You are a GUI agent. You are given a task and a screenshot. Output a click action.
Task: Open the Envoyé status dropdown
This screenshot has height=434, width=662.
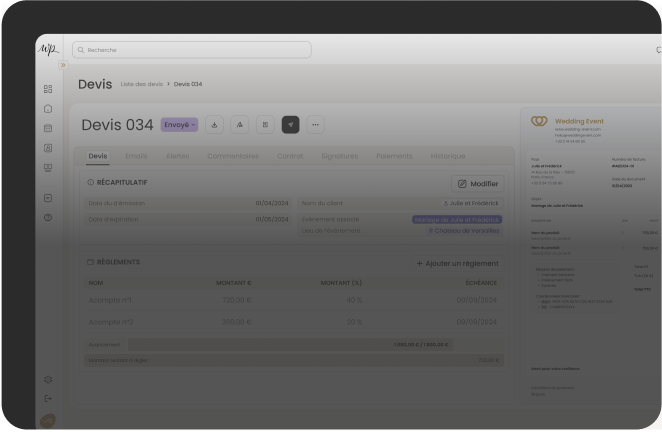179,125
